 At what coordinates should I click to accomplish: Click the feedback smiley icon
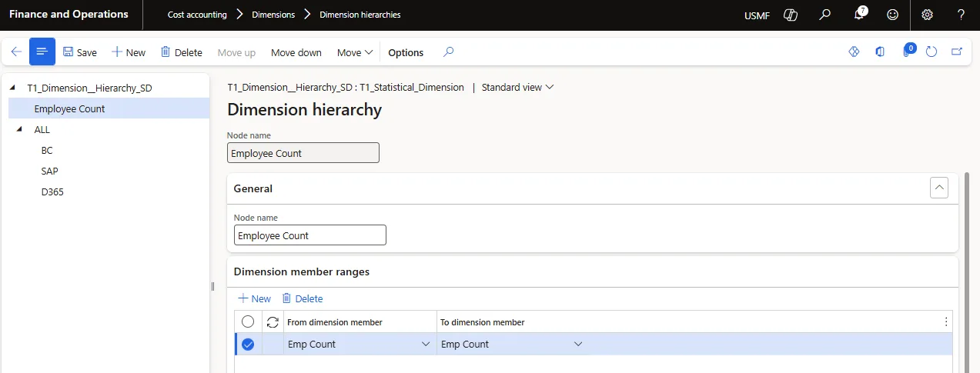[893, 15]
